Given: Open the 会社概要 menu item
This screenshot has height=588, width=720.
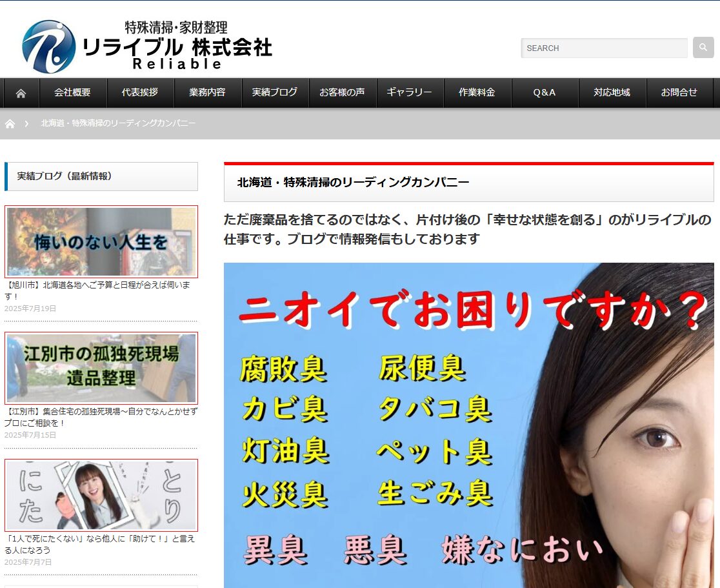Looking at the screenshot, I should [x=72, y=93].
